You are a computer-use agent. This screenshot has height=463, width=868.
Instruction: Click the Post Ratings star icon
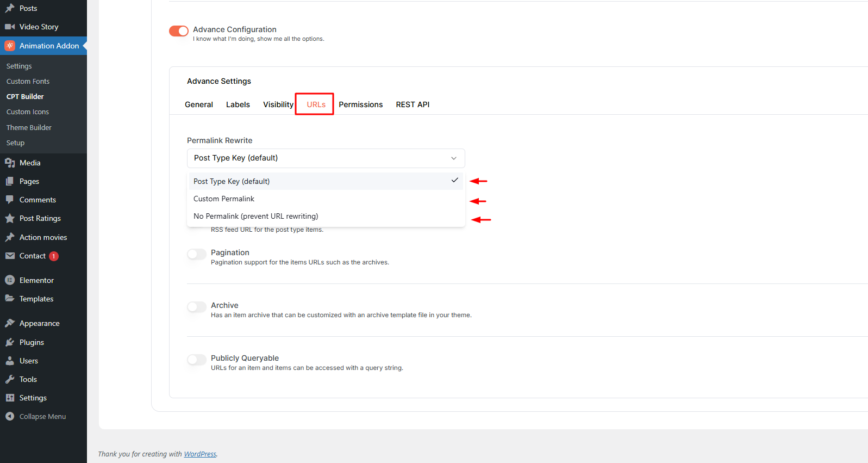click(10, 218)
